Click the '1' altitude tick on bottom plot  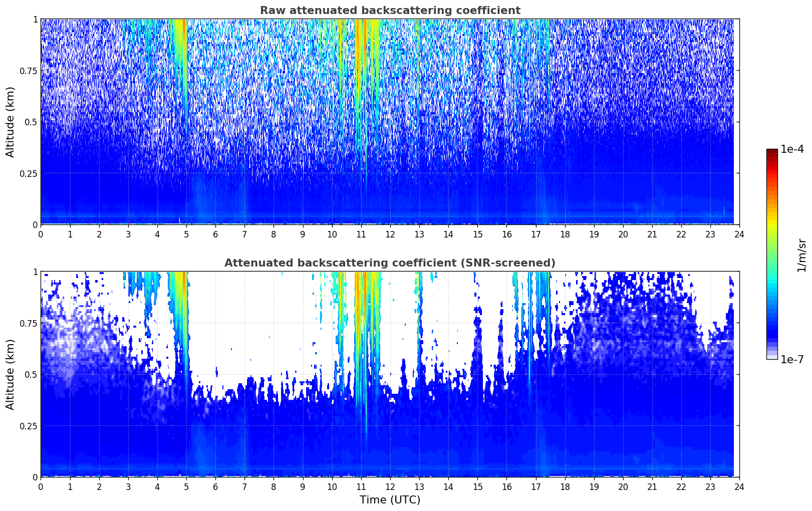(x=35, y=272)
